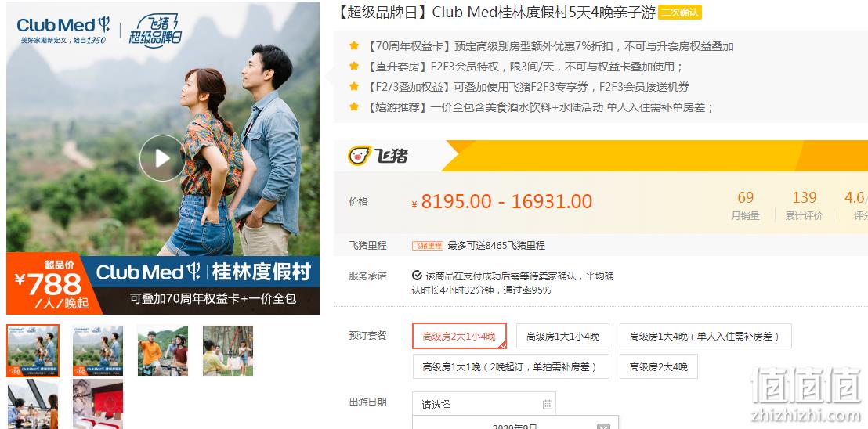Click the service guarantee checkmark icon
The width and height of the screenshot is (868, 429).
tap(418, 276)
